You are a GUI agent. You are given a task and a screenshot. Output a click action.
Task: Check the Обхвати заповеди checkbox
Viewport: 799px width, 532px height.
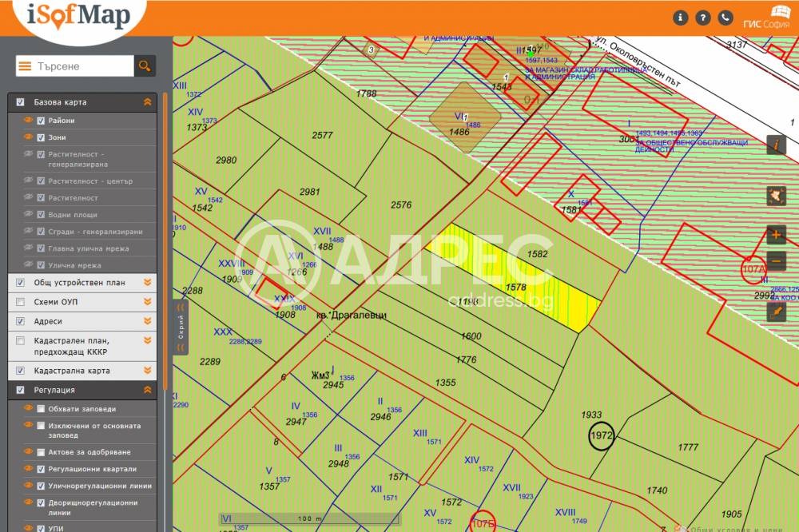(41, 409)
